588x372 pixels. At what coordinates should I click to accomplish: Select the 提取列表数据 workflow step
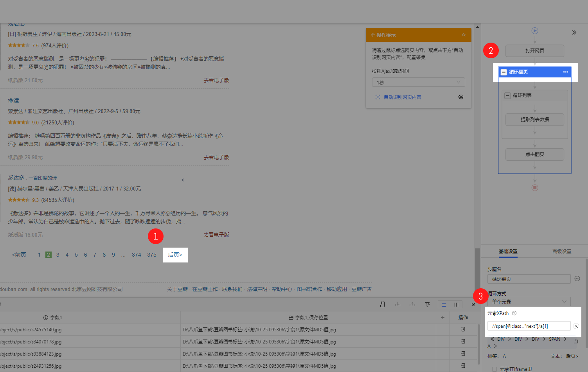535,120
